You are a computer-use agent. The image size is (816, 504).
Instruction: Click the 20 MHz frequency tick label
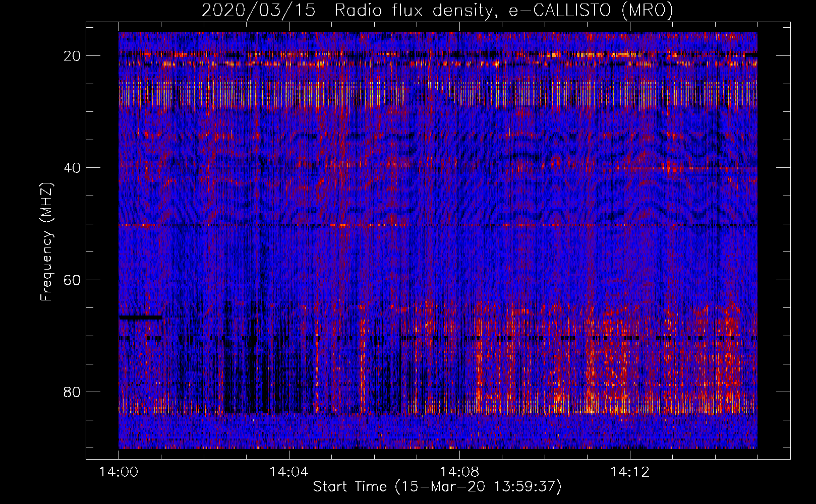click(73, 56)
